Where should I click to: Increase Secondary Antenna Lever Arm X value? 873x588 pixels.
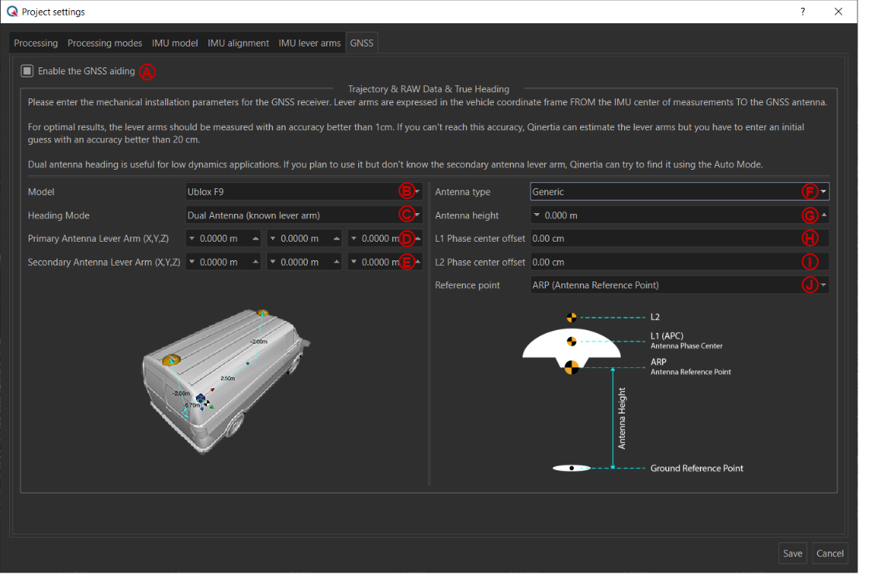pyautogui.click(x=256, y=262)
